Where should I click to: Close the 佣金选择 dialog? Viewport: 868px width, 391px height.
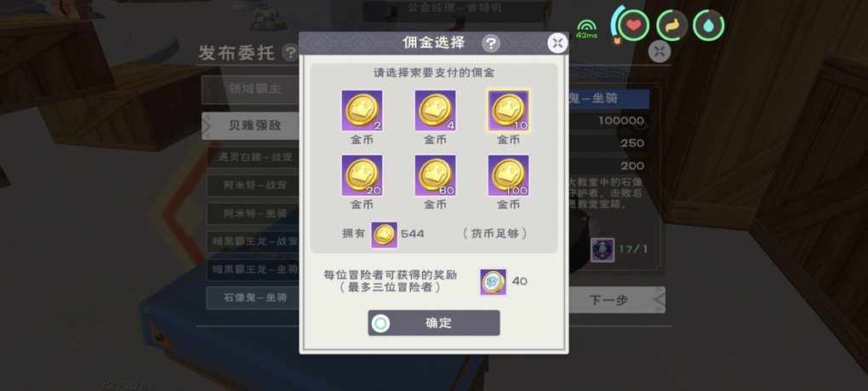click(x=557, y=43)
